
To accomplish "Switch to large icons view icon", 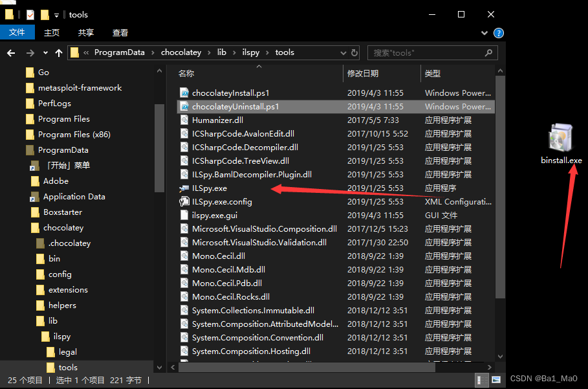I will click(x=495, y=380).
